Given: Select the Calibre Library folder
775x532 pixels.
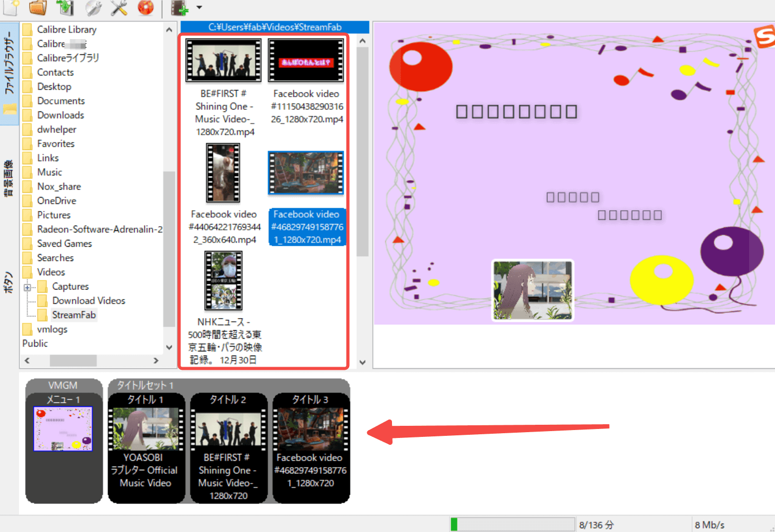Looking at the screenshot, I should tap(67, 30).
